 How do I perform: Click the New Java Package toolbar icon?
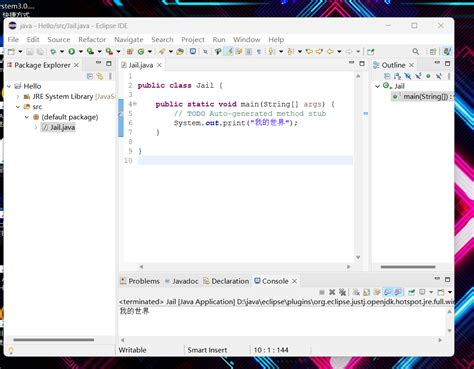(x=130, y=51)
